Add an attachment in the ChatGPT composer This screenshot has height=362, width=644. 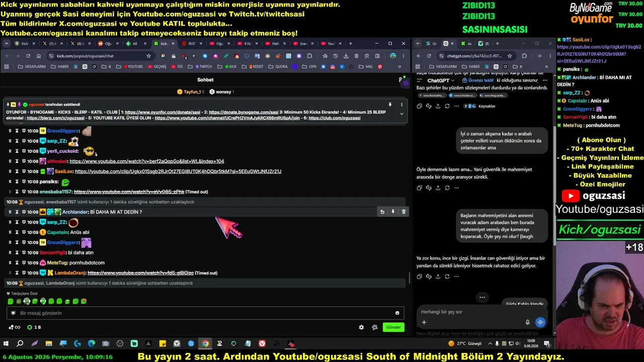tap(424, 322)
